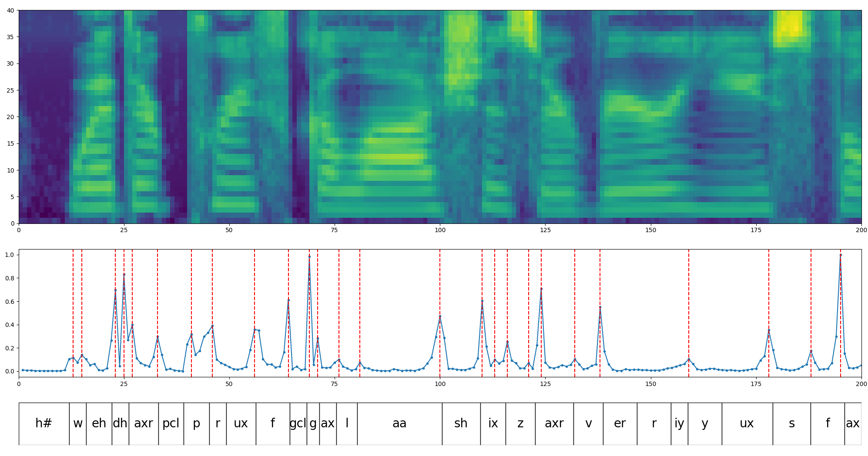Click the 'sh' phoneme label box

coord(461,423)
